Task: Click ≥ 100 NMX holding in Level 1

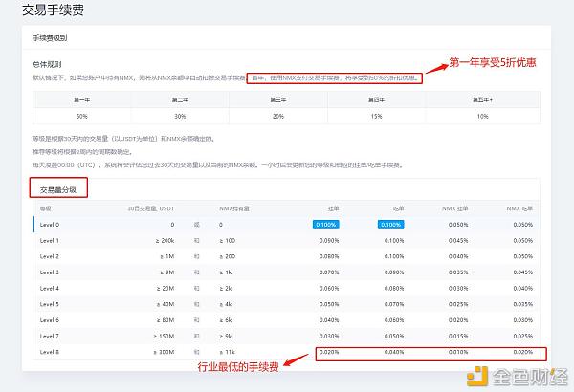Action: pyautogui.click(x=228, y=241)
